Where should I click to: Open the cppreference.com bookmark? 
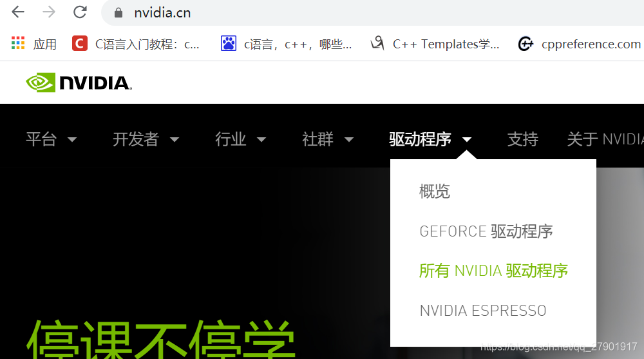[580, 44]
